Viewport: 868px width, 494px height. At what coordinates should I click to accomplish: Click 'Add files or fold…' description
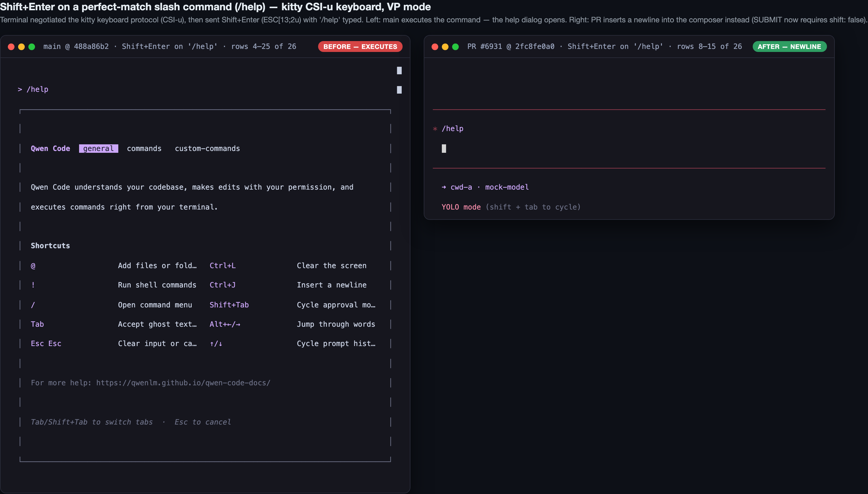[157, 266]
